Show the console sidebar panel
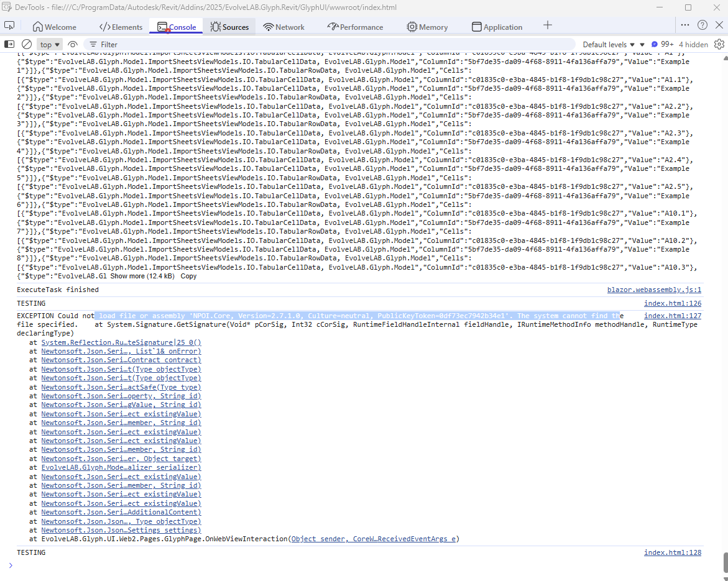This screenshot has height=581, width=728. pyautogui.click(x=9, y=44)
